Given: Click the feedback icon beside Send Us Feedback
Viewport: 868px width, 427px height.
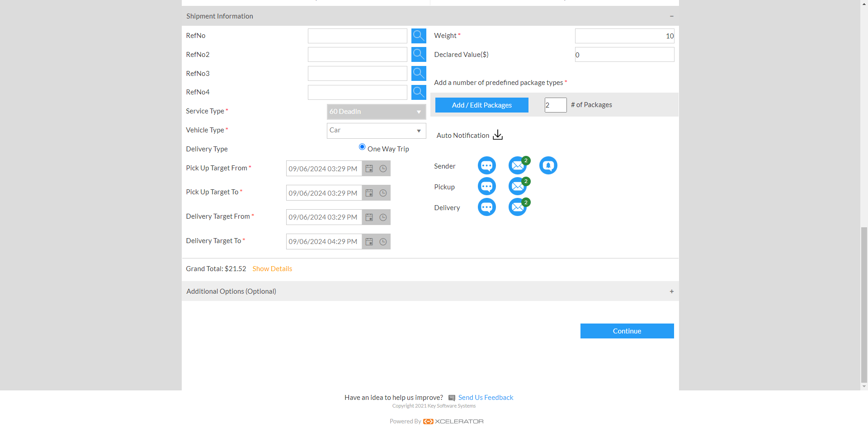Looking at the screenshot, I should point(452,398).
